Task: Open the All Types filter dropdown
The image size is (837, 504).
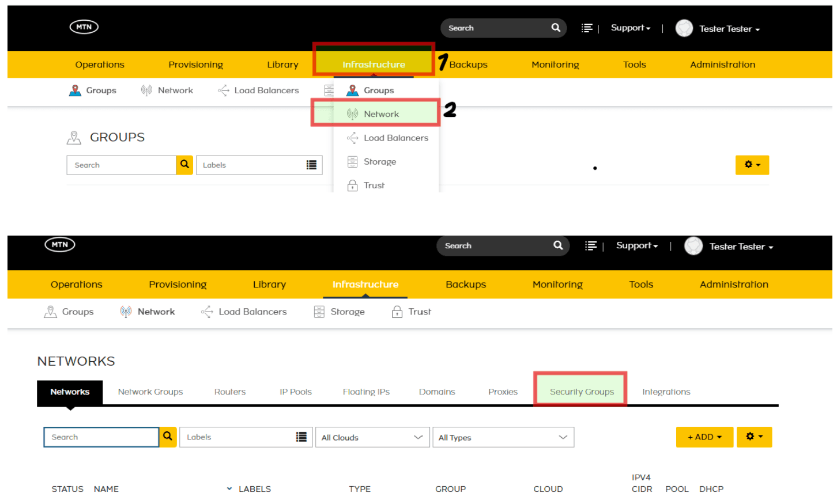Action: point(503,437)
